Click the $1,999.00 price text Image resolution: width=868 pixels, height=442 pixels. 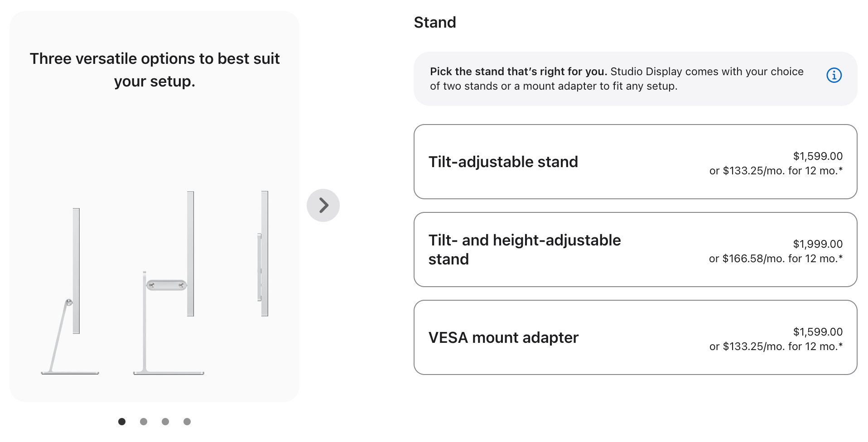click(x=817, y=244)
